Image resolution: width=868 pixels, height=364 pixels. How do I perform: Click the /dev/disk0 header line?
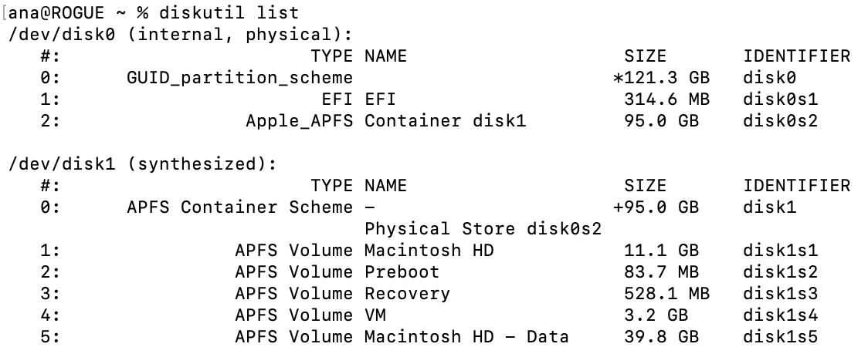(179, 35)
